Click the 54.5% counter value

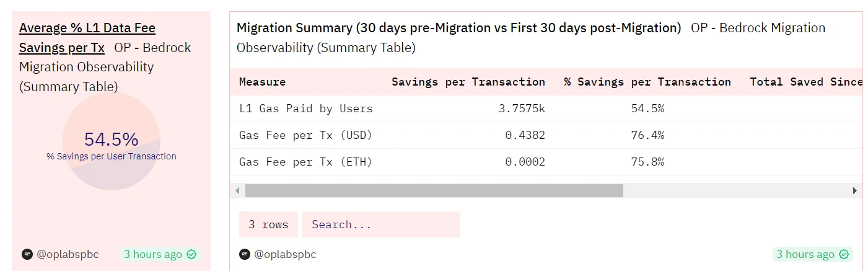pyautogui.click(x=111, y=140)
